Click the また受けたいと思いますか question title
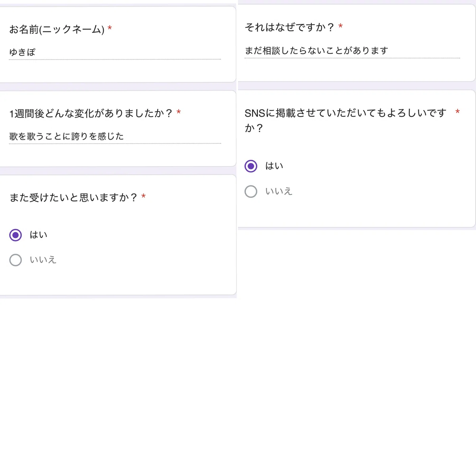The width and height of the screenshot is (476, 476). [73, 198]
